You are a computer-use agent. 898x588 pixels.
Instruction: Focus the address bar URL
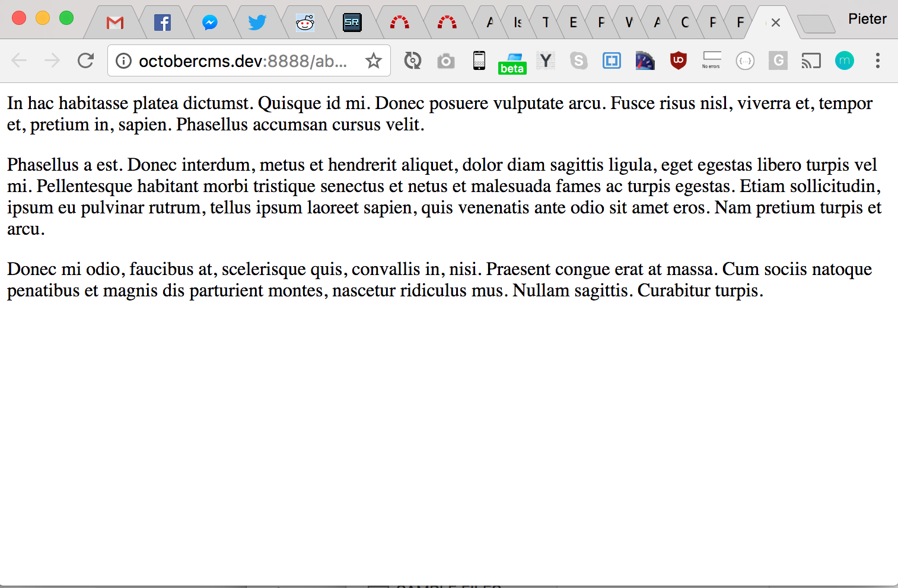[x=243, y=61]
